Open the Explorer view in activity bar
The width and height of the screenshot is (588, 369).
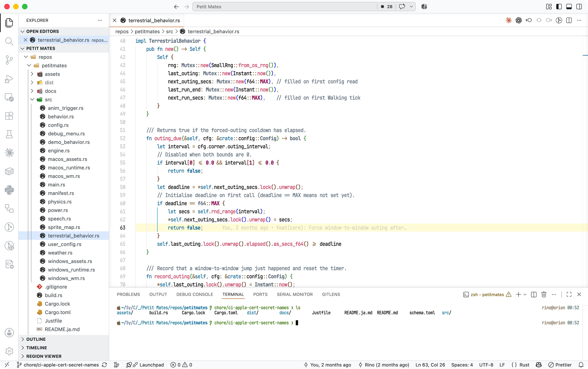pos(9,23)
